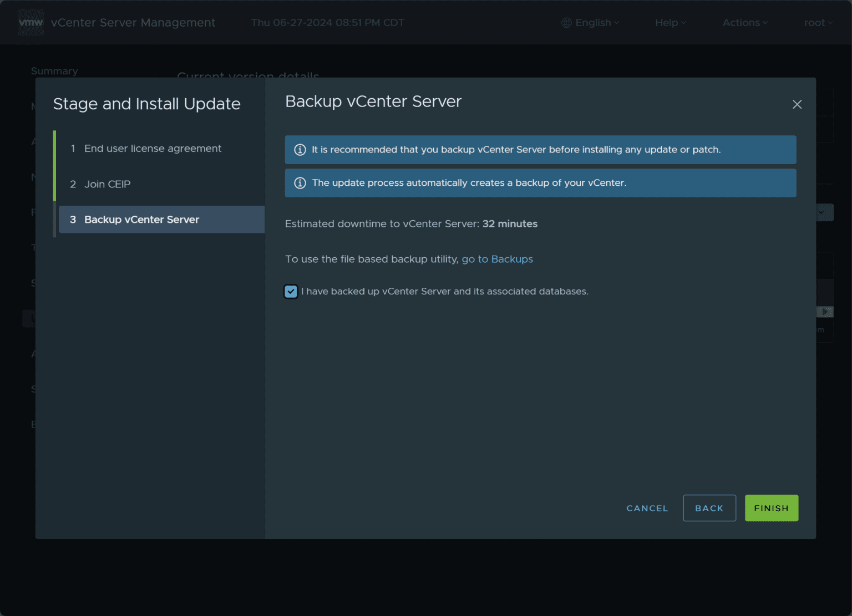Image resolution: width=852 pixels, height=616 pixels.
Task: Uncheck the vCenter backup confirmation checkbox
Action: click(291, 291)
